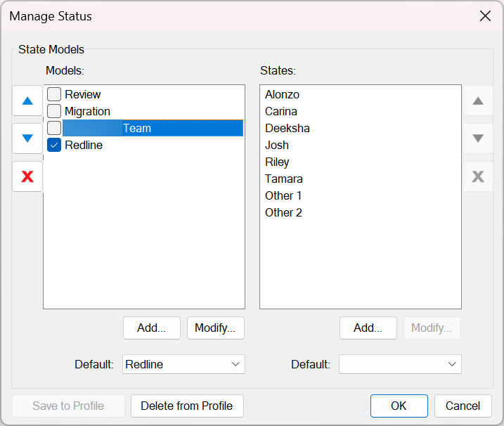Click Add button under States list
Image resolution: width=504 pixels, height=426 pixels.
[368, 328]
